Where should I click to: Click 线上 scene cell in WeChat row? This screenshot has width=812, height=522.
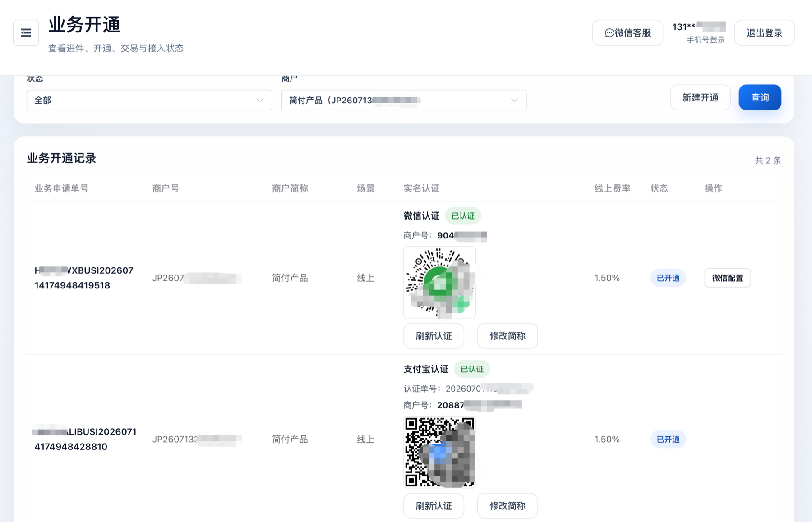click(x=366, y=278)
